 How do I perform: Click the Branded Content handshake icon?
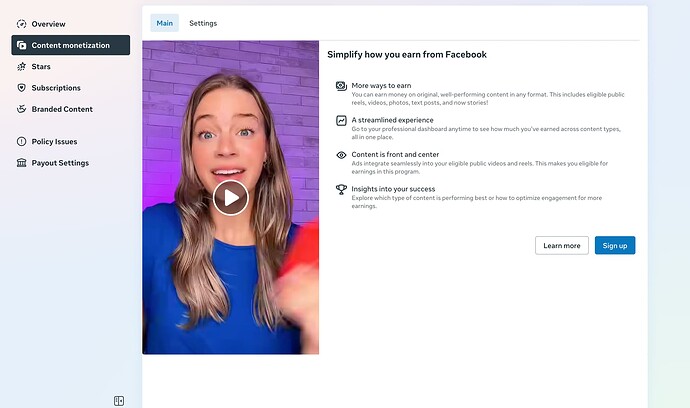coord(22,109)
